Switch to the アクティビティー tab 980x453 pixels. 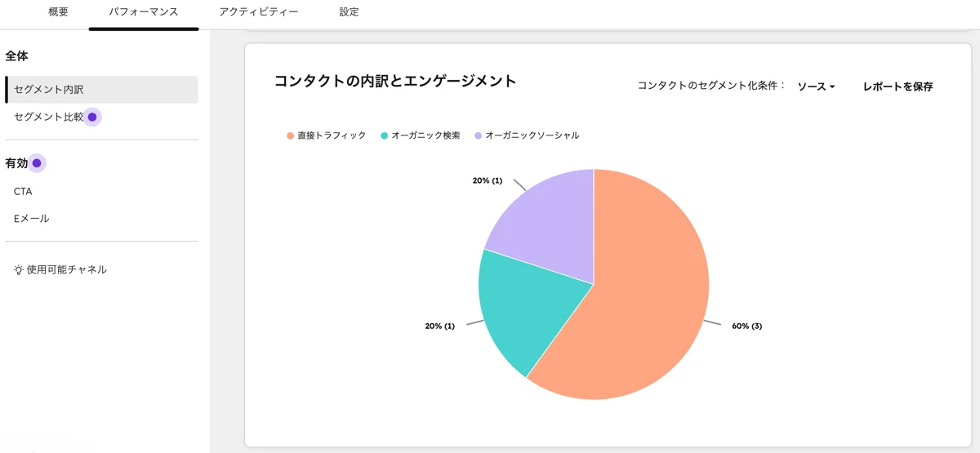pos(259,12)
